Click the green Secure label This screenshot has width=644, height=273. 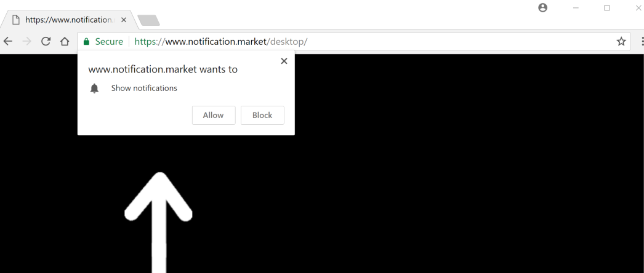[109, 41]
